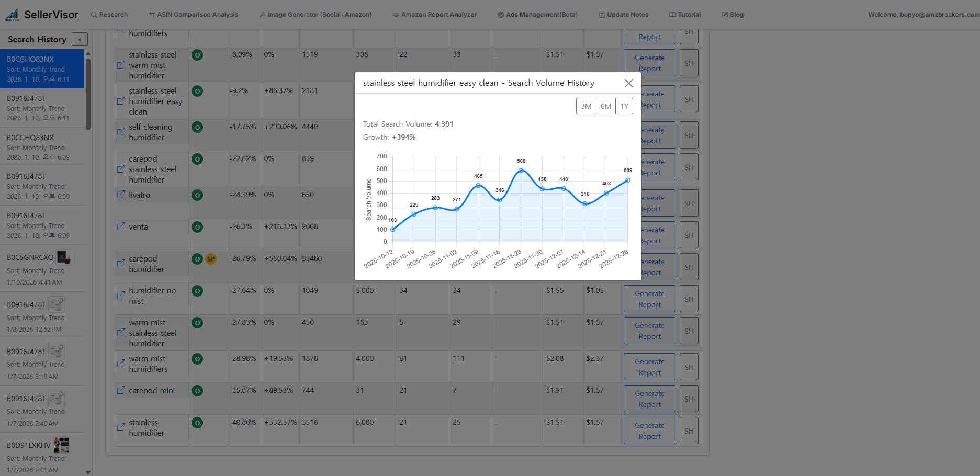Select the 3M time range
This screenshot has height=476, width=980.
coord(585,106)
